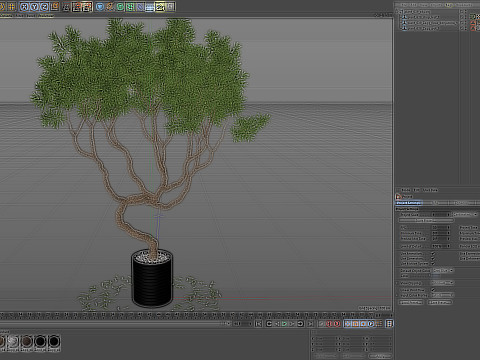This screenshot has width=480, height=360.
Task: Toggle the X axis lock
Action: 24,6
